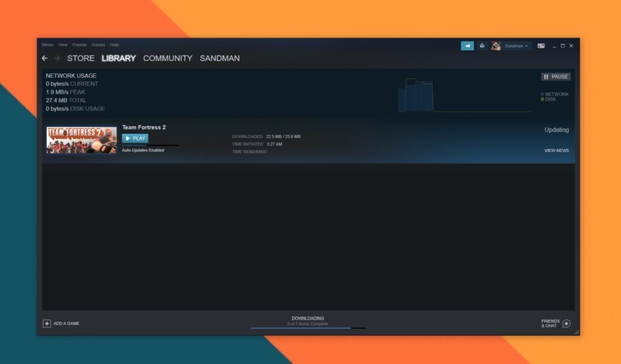The image size is (621, 364).
Task: Open the Friends & Chat speech bubble icon
Action: (x=566, y=323)
